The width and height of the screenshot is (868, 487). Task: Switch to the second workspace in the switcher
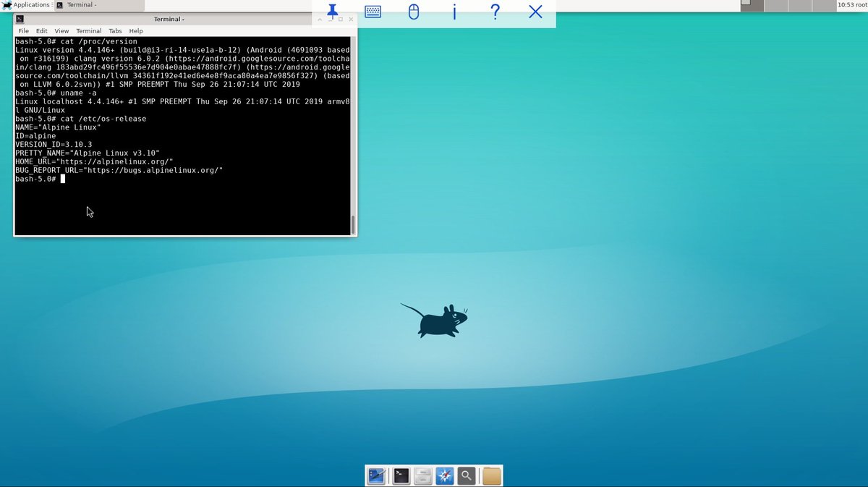(x=775, y=5)
